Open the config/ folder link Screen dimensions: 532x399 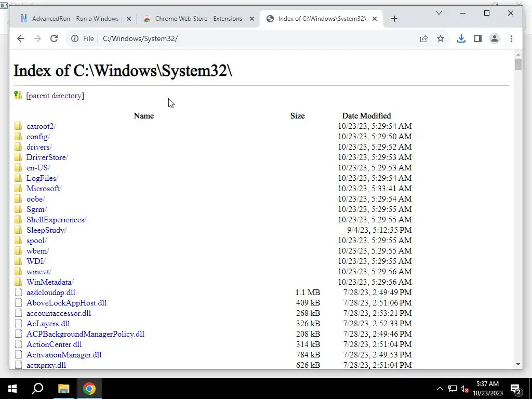38,137
